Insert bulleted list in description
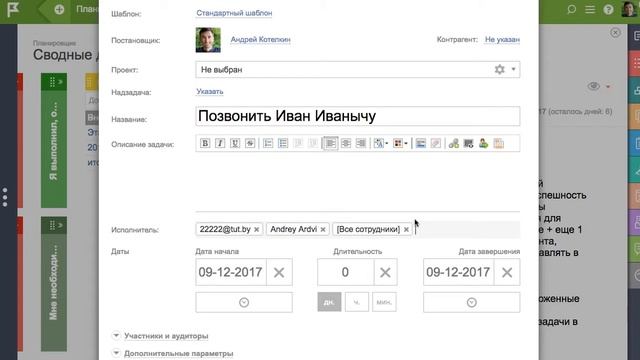640x360 pixels. click(x=283, y=143)
